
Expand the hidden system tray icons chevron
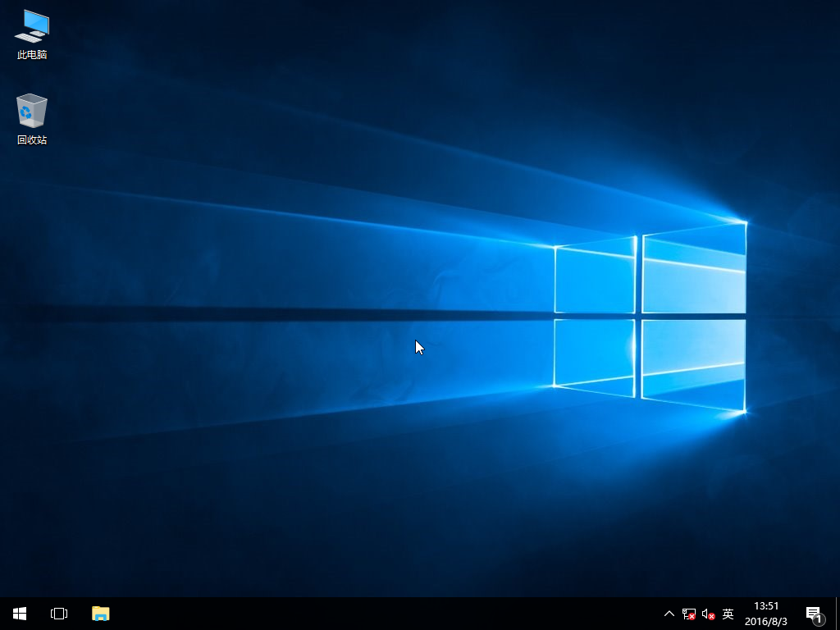[669, 614]
